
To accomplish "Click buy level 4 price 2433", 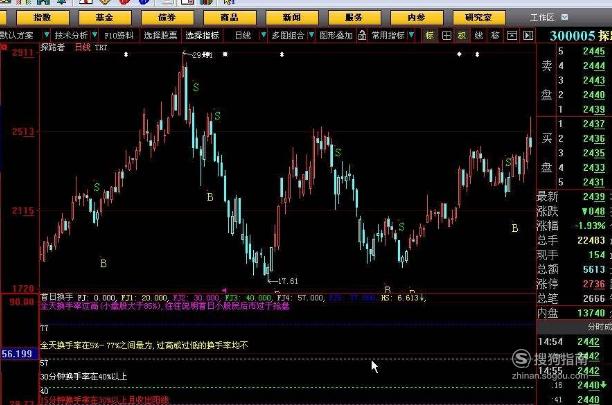I will click(594, 168).
